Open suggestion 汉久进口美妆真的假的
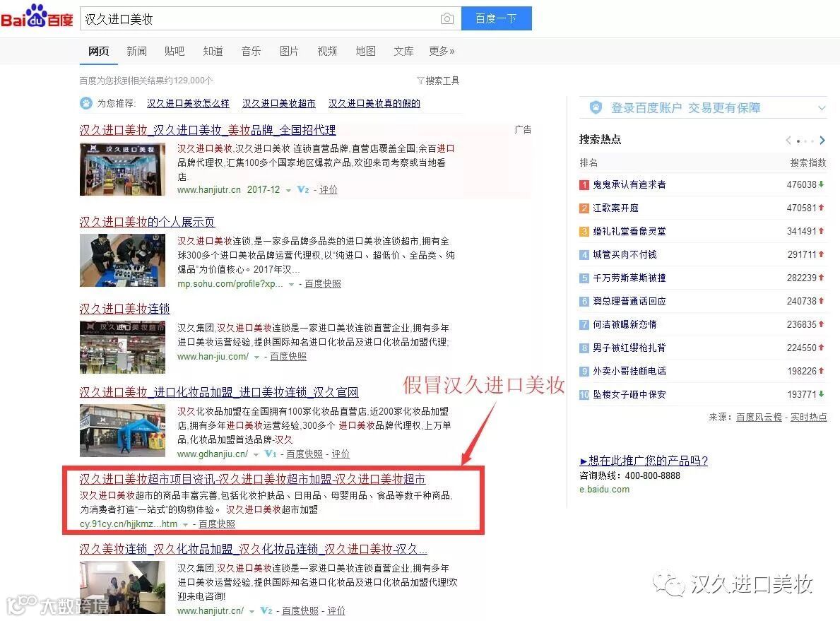The height and width of the screenshot is (621, 840). (374, 103)
